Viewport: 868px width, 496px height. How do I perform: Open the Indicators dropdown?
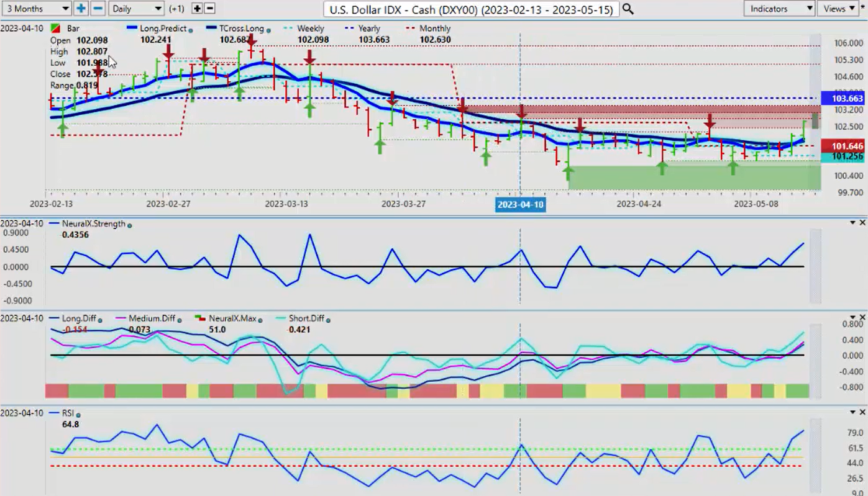[x=779, y=9]
